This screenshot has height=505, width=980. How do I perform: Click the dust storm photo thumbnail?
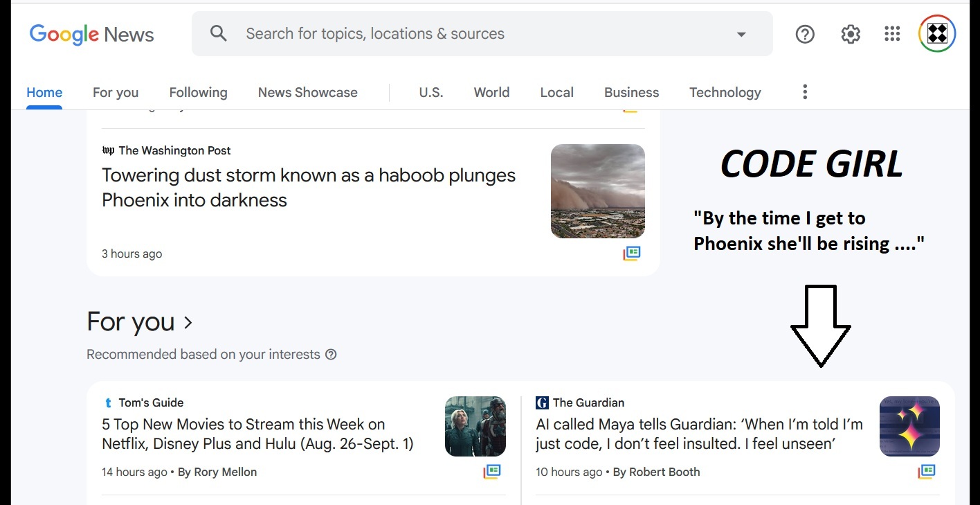click(x=597, y=191)
